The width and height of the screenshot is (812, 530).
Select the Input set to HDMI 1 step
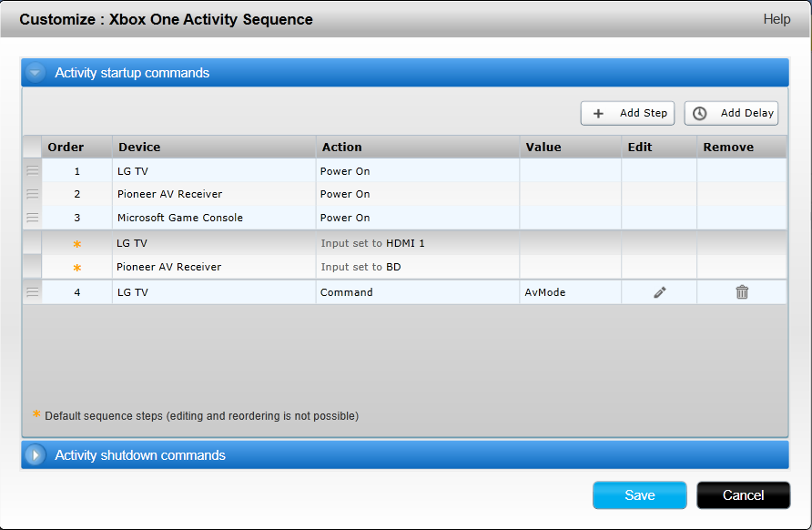[x=372, y=243]
